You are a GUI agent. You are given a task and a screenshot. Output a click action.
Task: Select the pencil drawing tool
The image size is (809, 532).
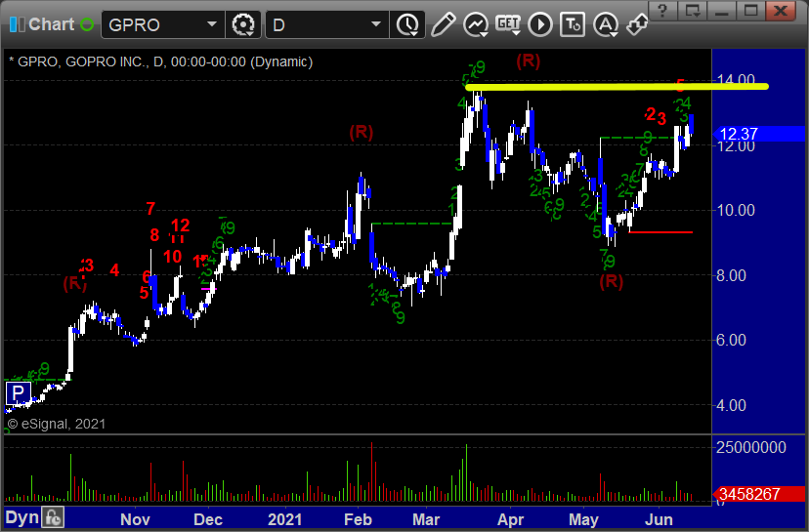tap(443, 24)
